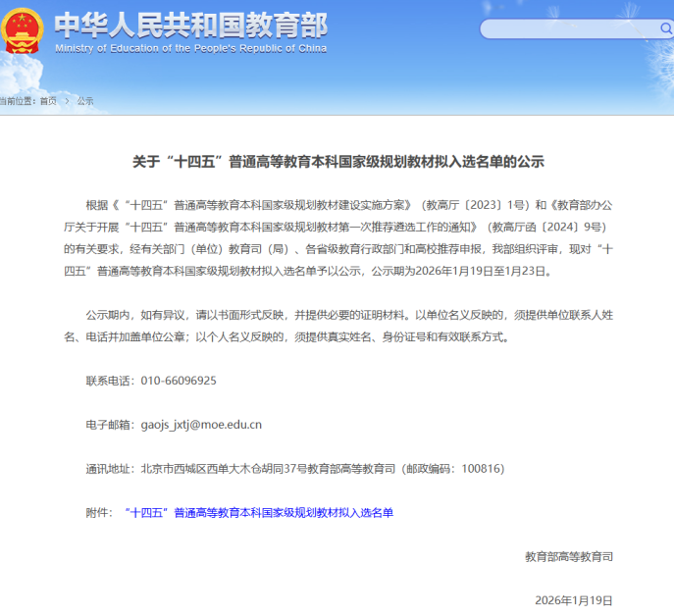This screenshot has width=674, height=616.
Task: Click the 附件: label
Action: 99,512
